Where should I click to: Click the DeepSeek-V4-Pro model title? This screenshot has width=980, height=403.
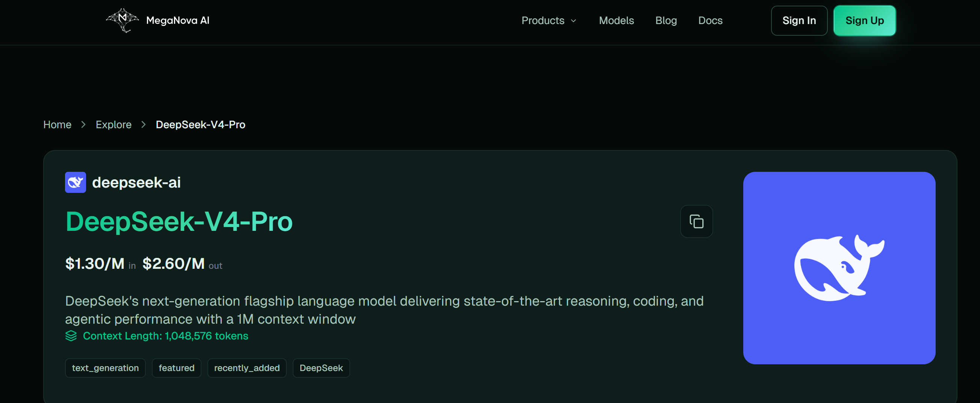point(179,221)
